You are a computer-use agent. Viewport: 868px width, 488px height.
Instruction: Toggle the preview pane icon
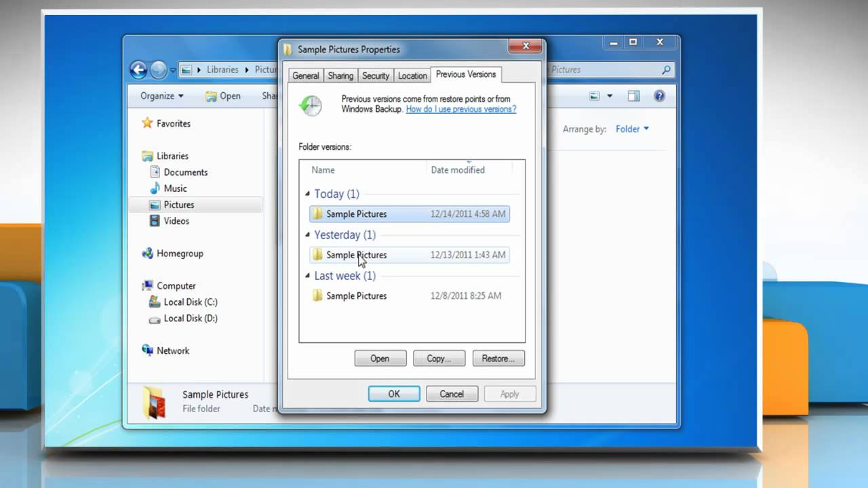click(x=633, y=96)
